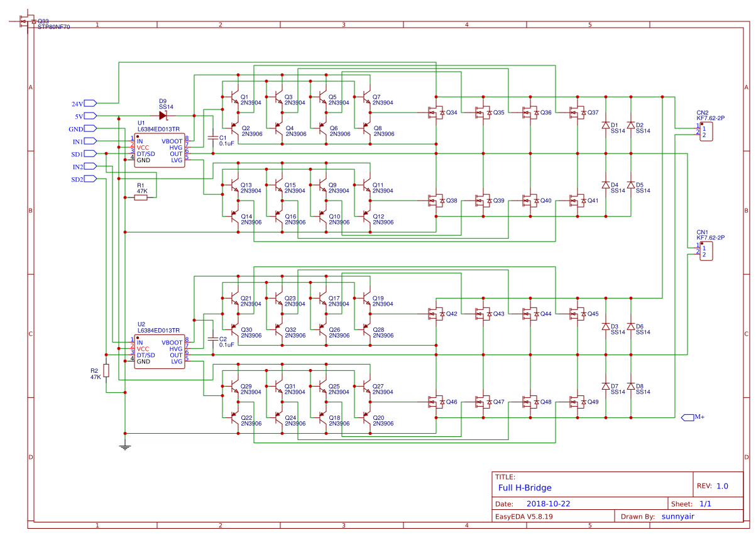Select the U2 L6384ED013TR chip body
This screenshot has height=535, width=756.
tap(160, 352)
